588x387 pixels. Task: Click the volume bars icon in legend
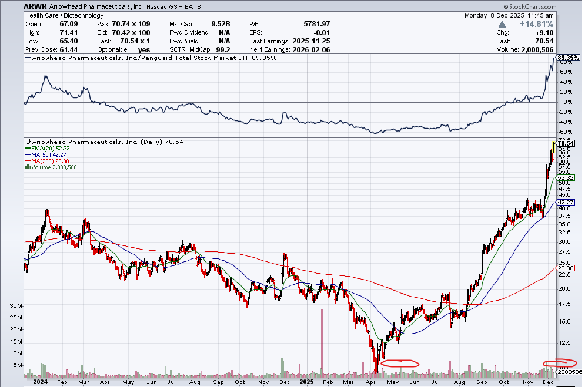pyautogui.click(x=28, y=167)
